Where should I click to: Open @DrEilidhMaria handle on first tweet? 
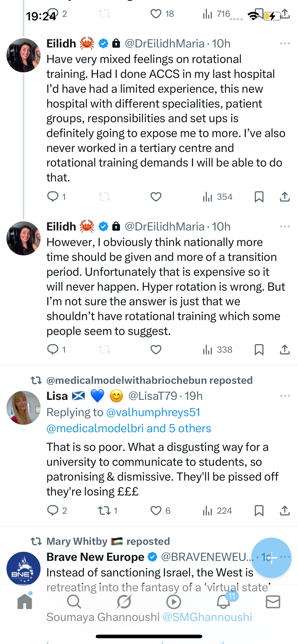165,44
